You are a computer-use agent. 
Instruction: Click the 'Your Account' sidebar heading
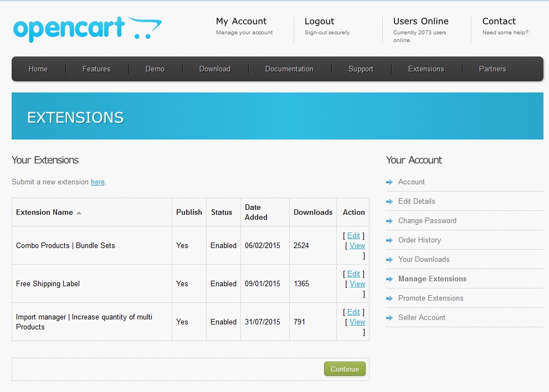point(414,160)
